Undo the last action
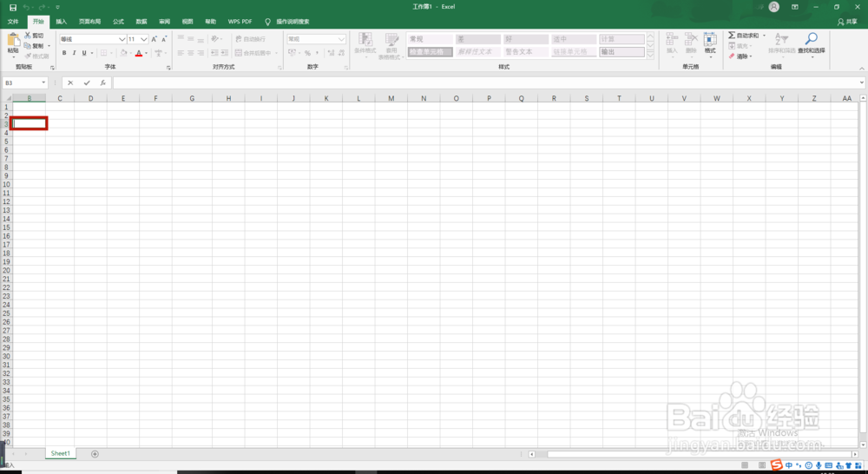 tap(26, 7)
